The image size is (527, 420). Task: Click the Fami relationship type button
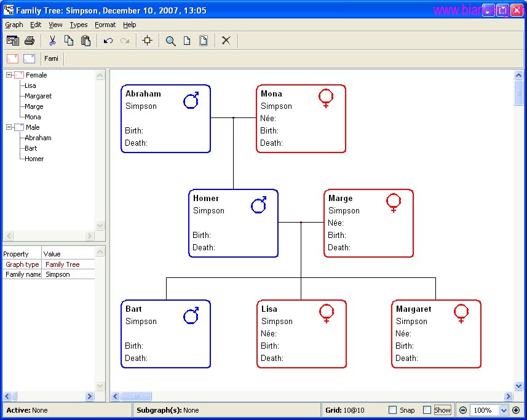tap(51, 58)
